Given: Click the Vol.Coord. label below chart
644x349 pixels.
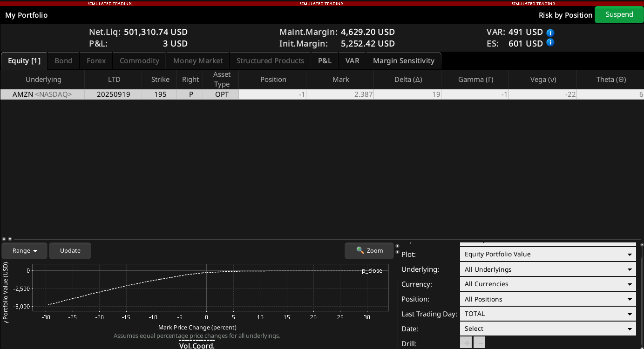Looking at the screenshot, I should [197, 346].
